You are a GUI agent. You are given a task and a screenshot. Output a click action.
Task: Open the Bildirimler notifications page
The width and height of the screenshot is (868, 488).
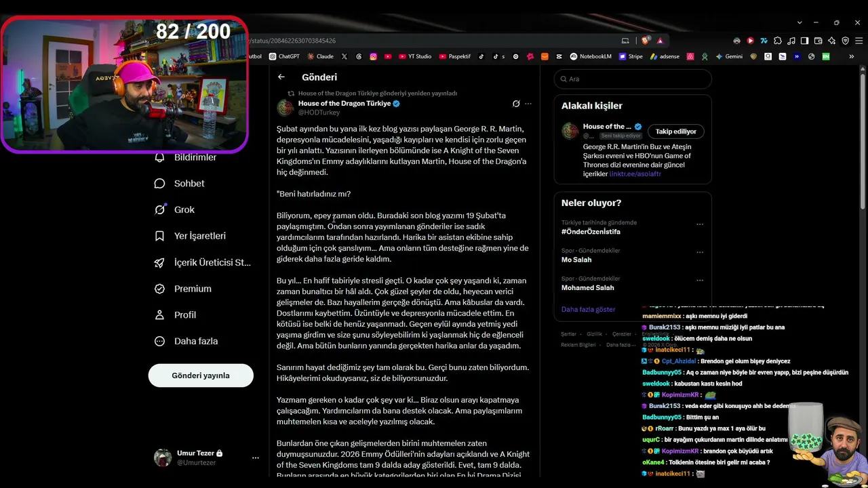186,157
